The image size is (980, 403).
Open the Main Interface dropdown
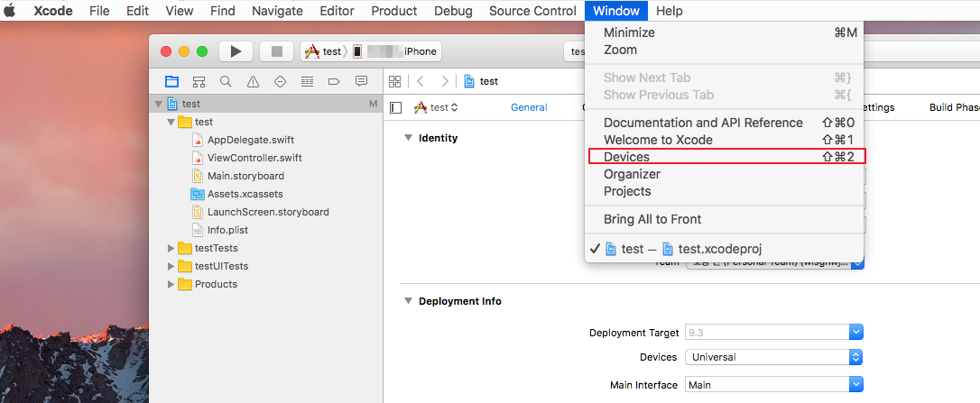pyautogui.click(x=773, y=385)
